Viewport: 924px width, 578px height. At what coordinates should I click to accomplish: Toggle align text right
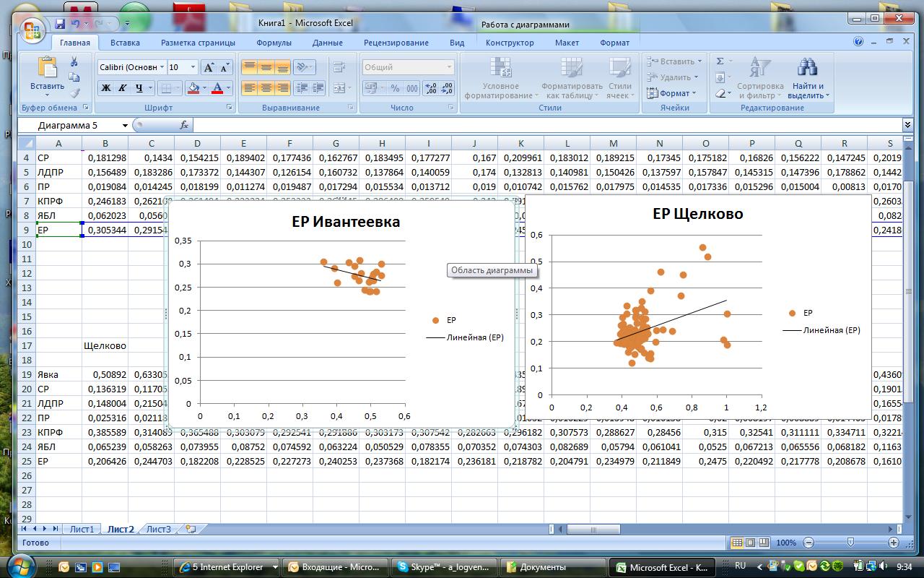(x=282, y=88)
